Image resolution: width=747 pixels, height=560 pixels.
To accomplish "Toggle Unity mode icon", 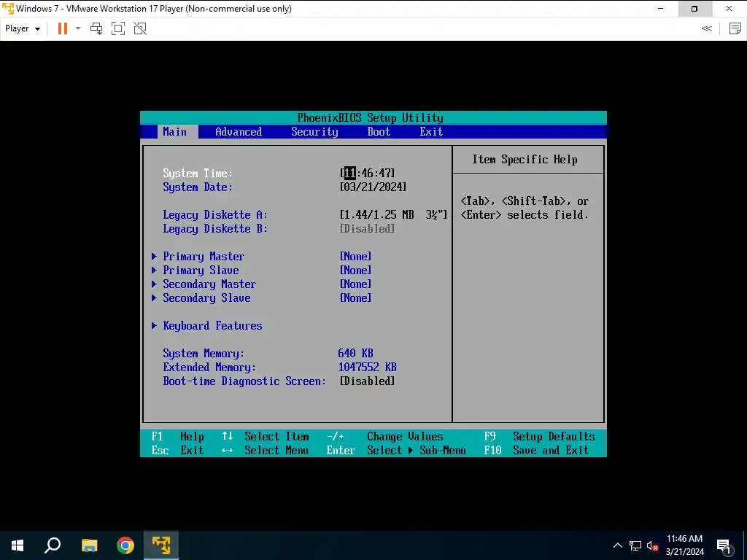I will click(140, 28).
